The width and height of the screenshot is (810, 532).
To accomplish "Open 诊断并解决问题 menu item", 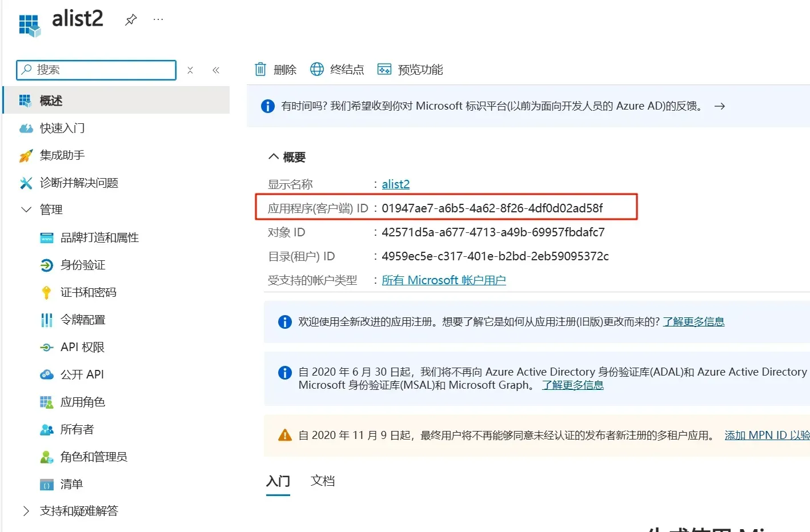I will (79, 183).
